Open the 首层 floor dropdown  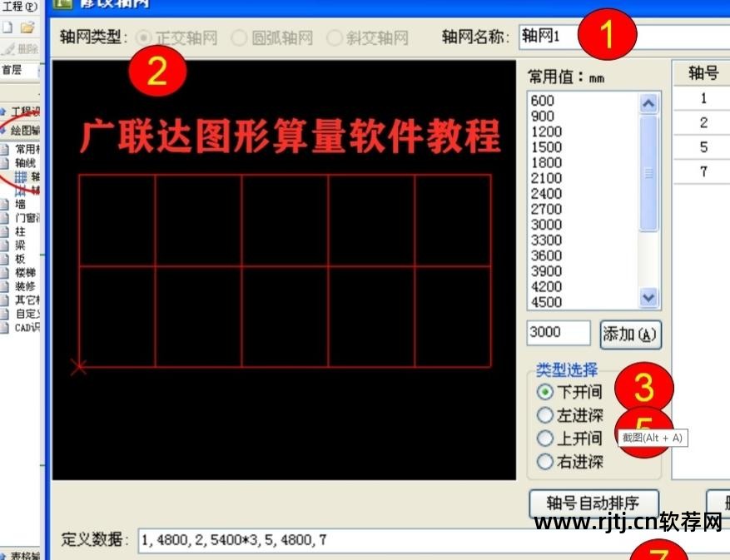tap(20, 70)
